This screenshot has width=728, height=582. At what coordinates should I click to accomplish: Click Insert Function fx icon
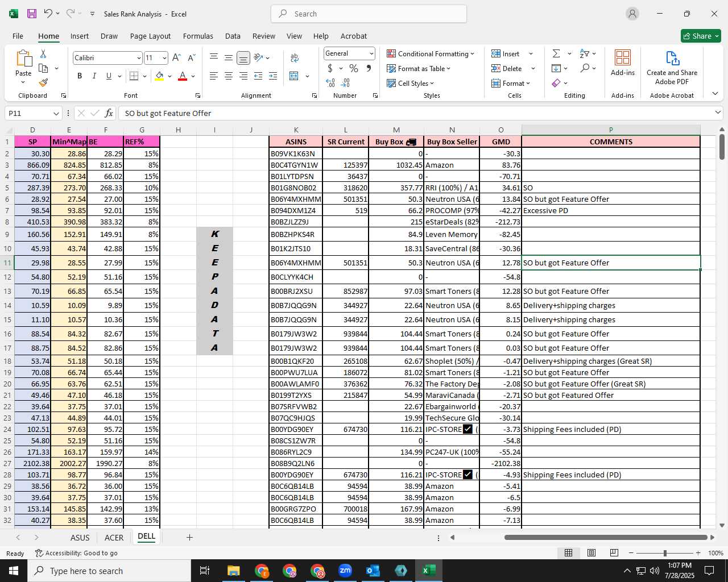pos(109,113)
